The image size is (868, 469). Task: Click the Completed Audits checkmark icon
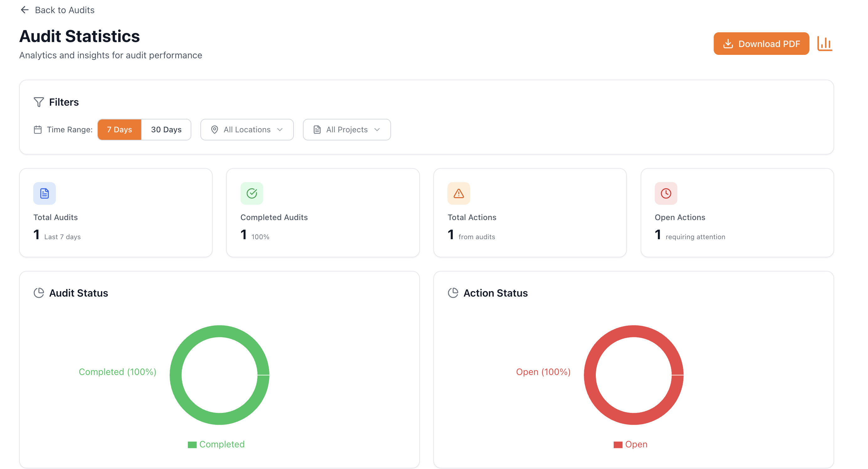[251, 193]
